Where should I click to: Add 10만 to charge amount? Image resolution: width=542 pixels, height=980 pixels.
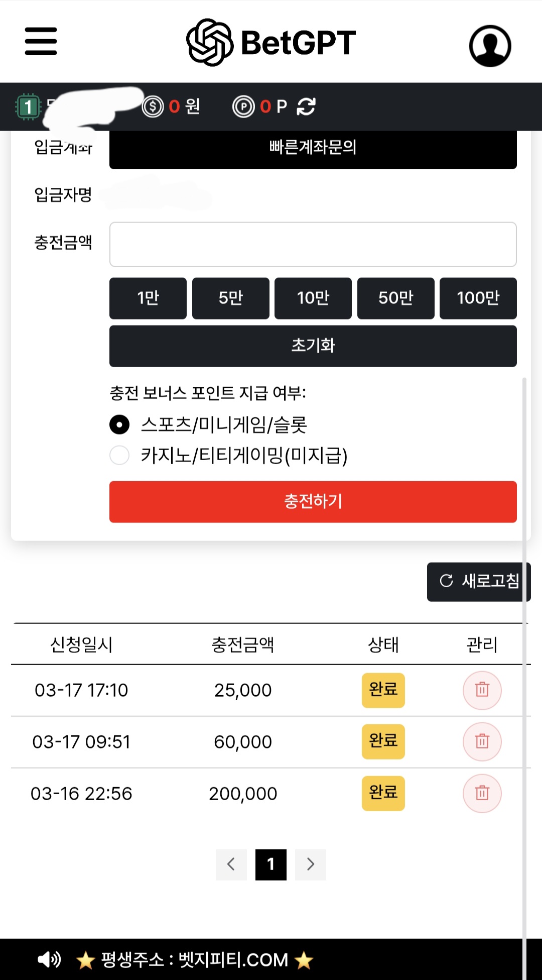click(313, 298)
